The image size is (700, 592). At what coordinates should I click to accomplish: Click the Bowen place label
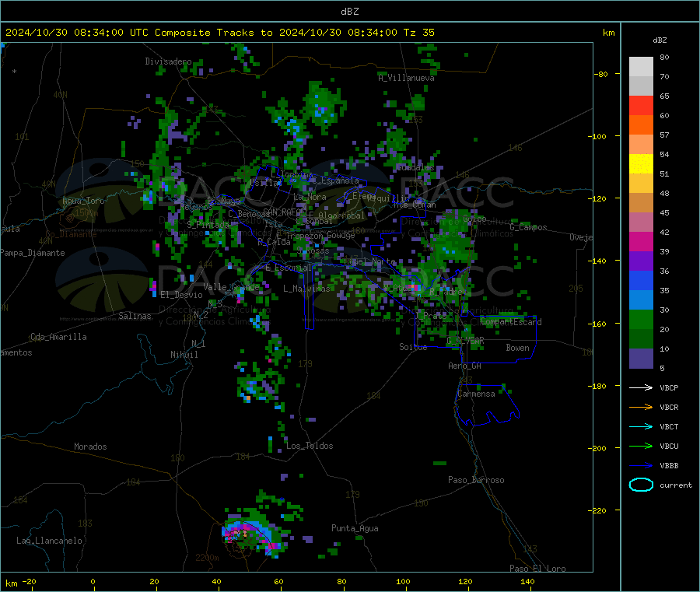tap(517, 348)
